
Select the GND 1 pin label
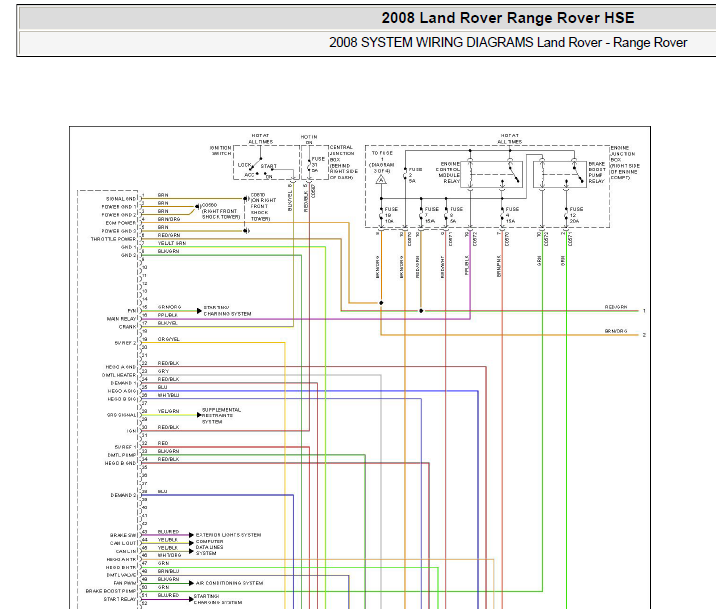[x=128, y=247]
